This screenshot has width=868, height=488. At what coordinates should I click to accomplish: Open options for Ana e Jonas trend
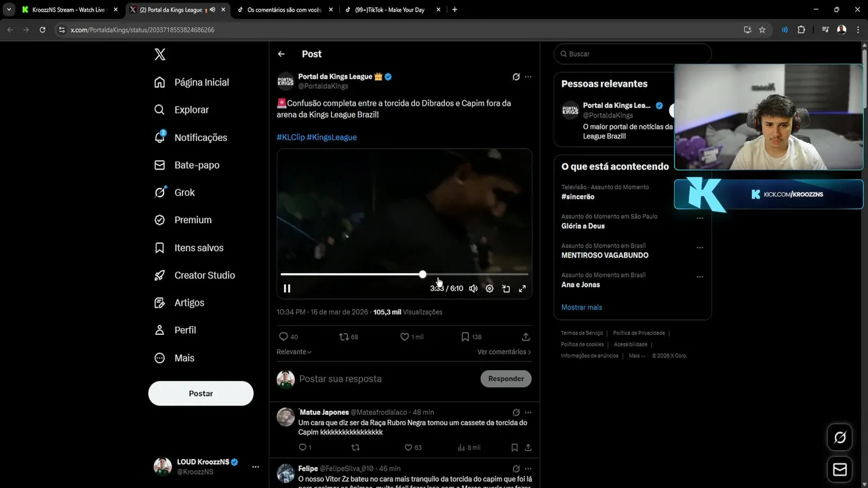click(700, 277)
